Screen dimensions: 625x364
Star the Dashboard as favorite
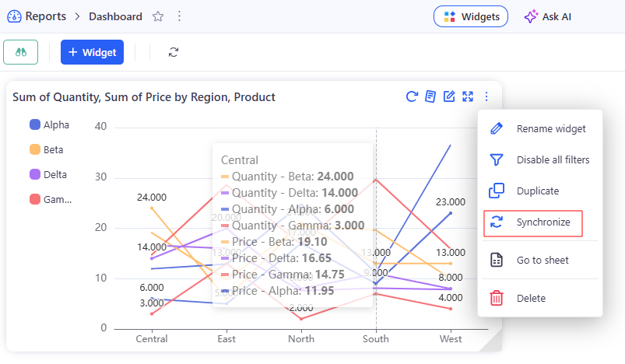point(158,16)
